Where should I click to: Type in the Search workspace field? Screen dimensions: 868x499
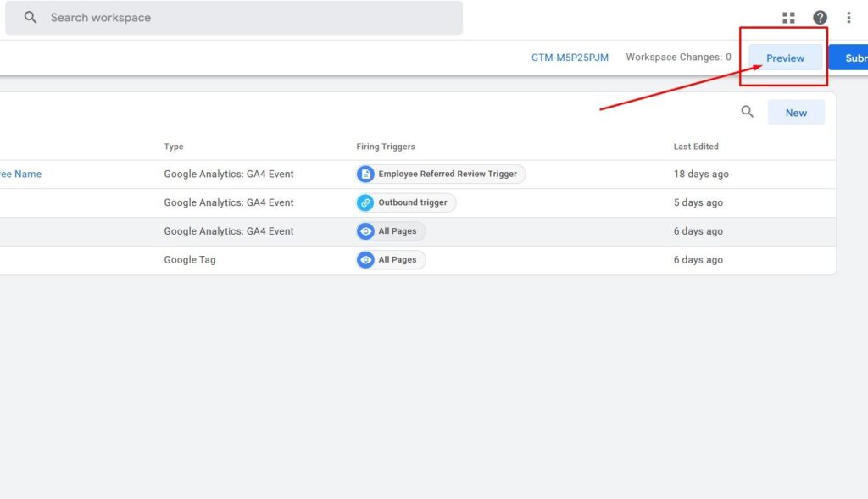pos(246,18)
